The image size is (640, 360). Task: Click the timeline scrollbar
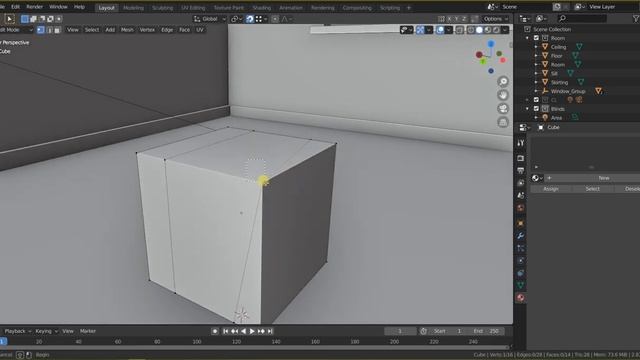255,347
